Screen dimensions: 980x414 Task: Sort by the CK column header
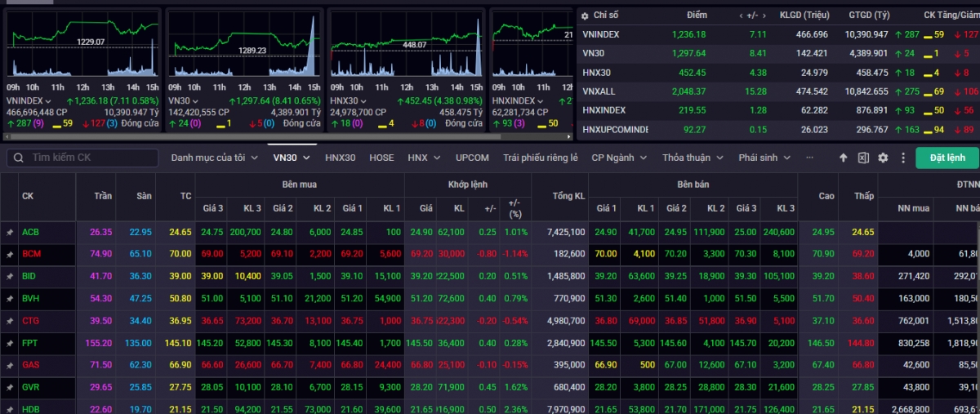point(28,196)
